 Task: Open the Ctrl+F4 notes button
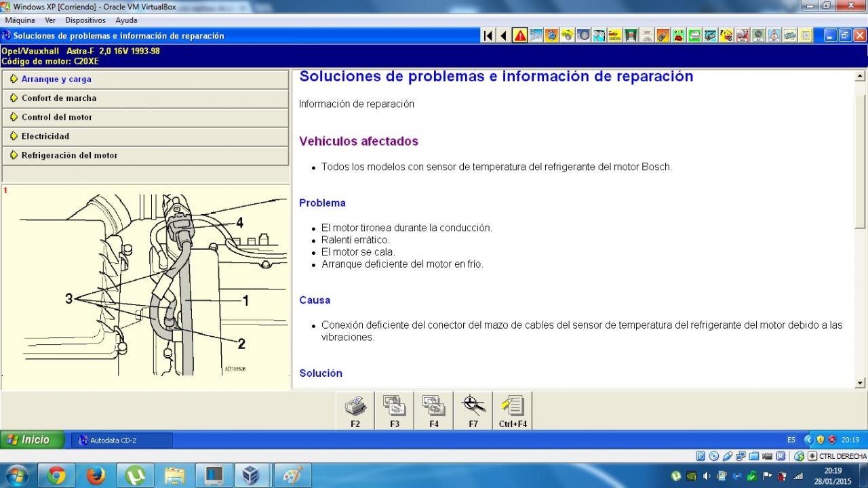(513, 410)
